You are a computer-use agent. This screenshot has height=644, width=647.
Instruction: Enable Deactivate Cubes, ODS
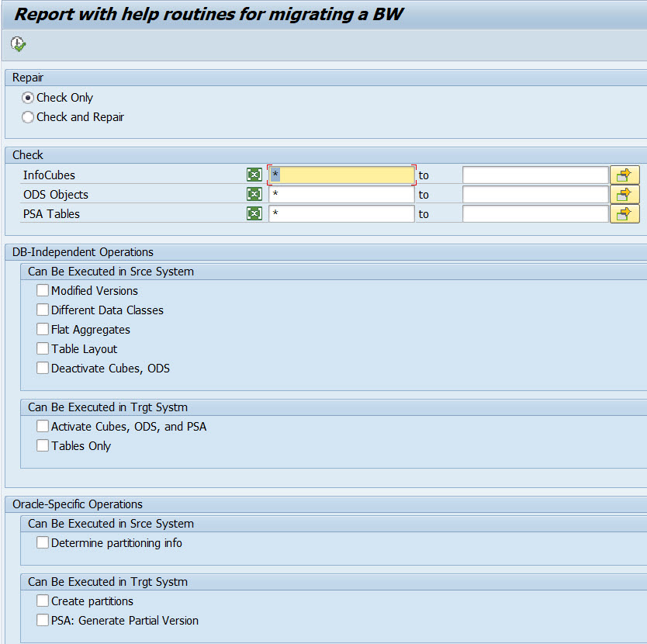43,368
